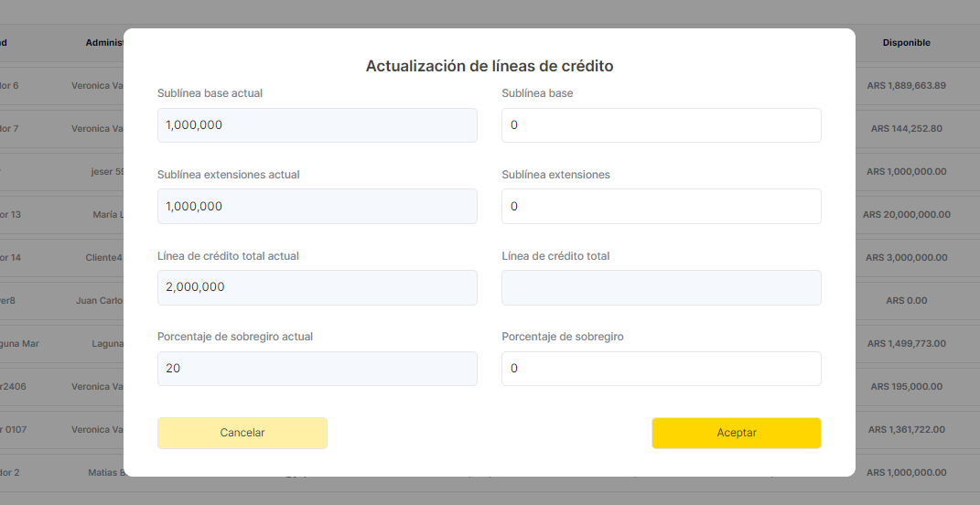
Task: Click the Aceptar button
Action: click(736, 433)
